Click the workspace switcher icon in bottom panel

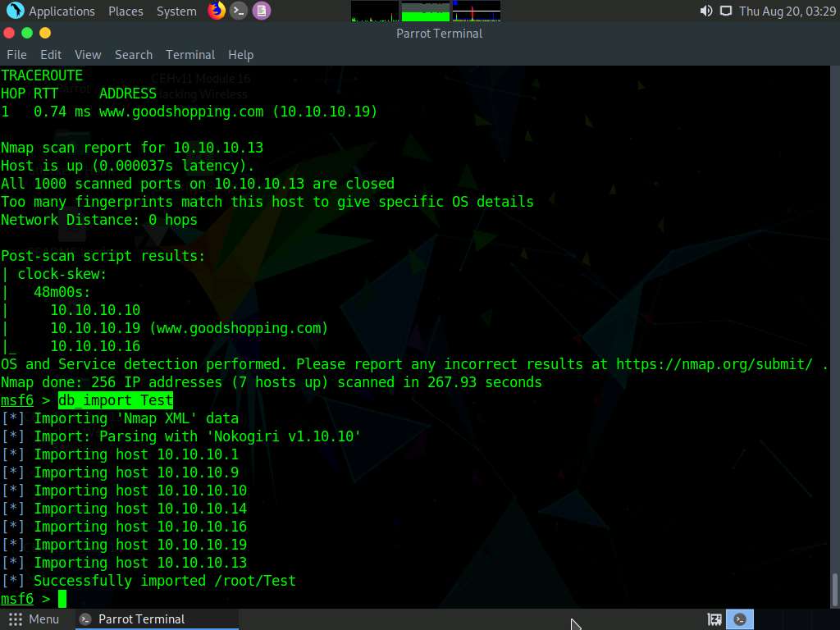[714, 619]
